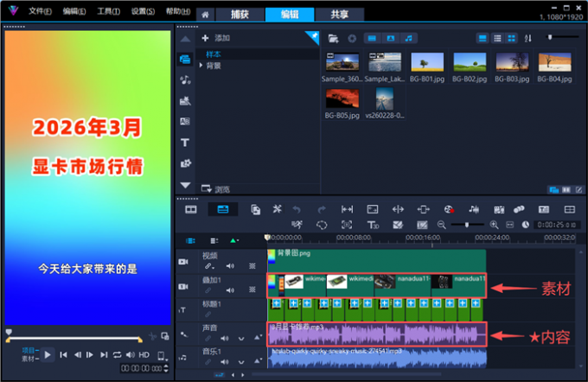This screenshot has height=382, width=588.
Task: Zoom out the timeline with minus magnifier
Action: tap(441, 225)
